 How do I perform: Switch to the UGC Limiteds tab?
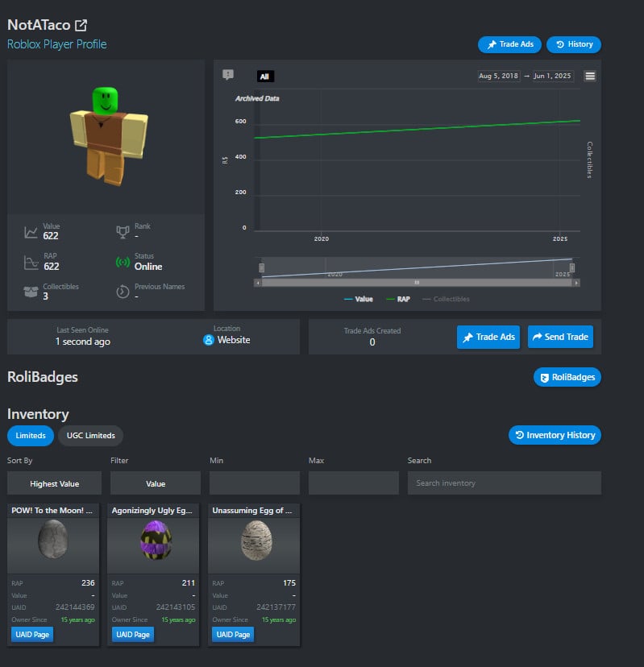click(x=90, y=436)
